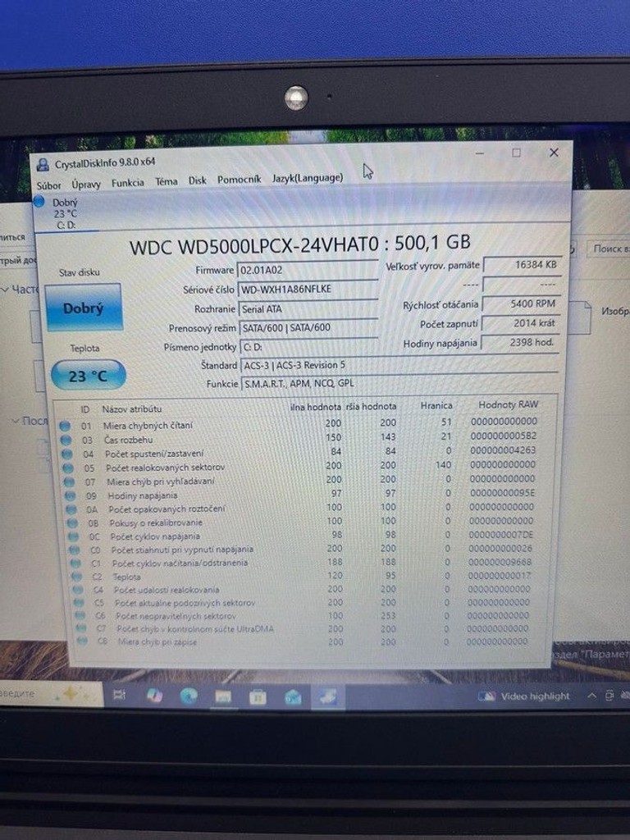Click status icon for C1 Počet cyklov načítania/odstránenia
Screen dimensions: 630x840
(75, 564)
